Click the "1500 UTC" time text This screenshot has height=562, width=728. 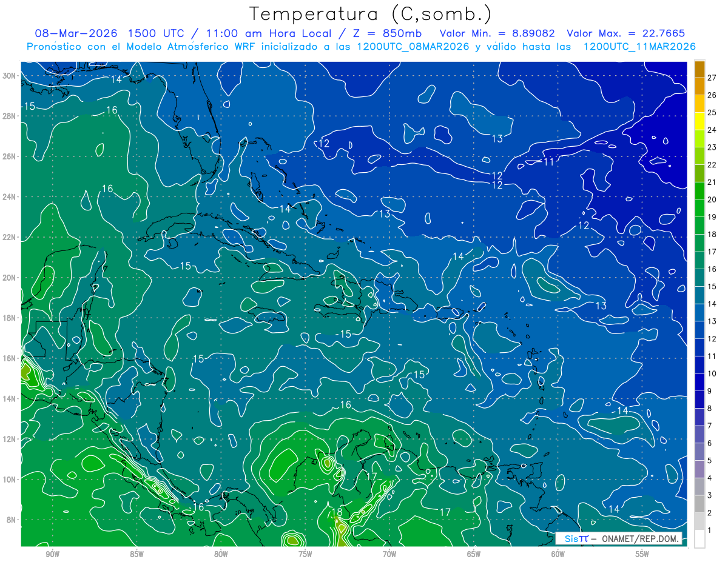157,33
